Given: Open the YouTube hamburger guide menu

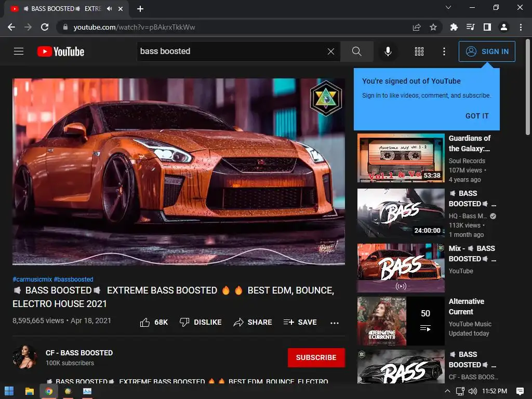Looking at the screenshot, I should click(19, 51).
